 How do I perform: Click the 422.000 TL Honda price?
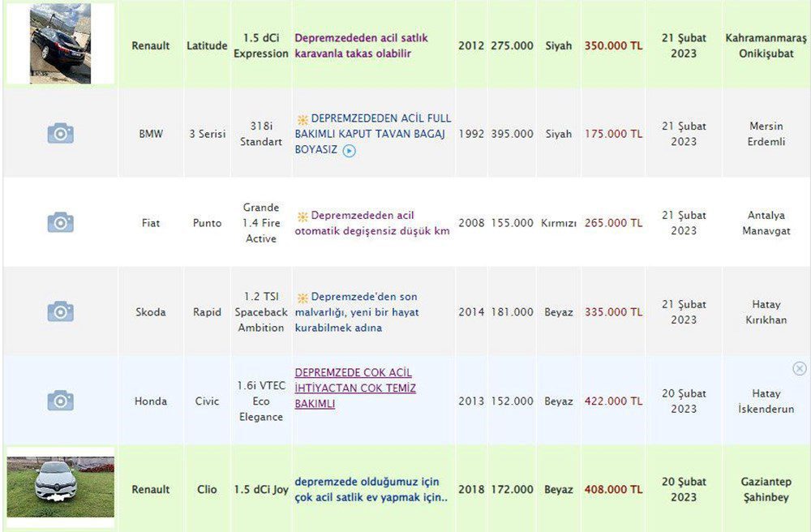click(613, 401)
